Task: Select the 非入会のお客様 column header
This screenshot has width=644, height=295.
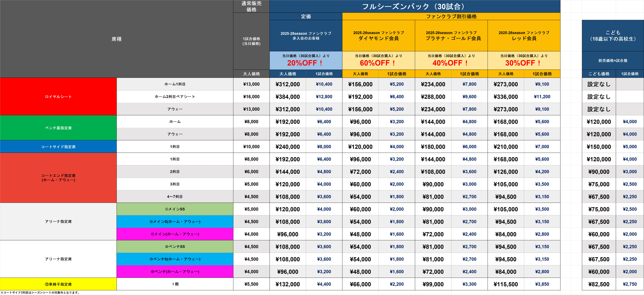Action: [x=306, y=36]
